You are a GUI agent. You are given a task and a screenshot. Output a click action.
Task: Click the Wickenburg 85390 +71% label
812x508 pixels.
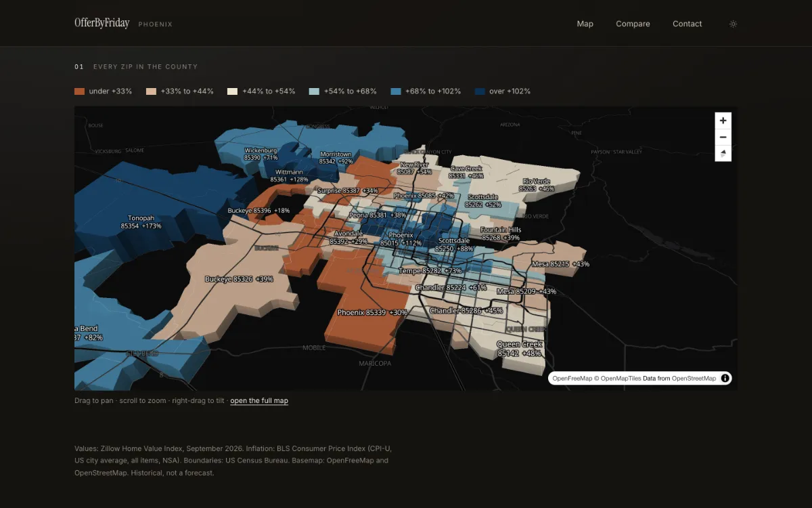(x=261, y=154)
